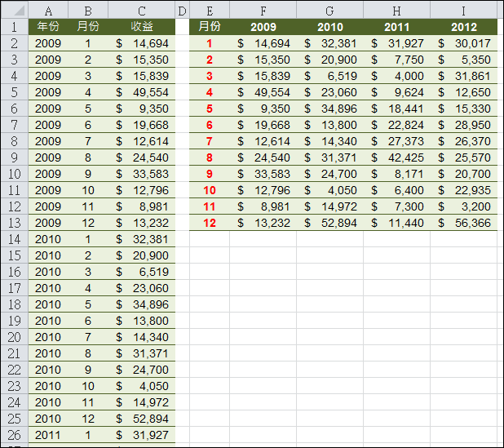This screenshot has height=448, width=504.
Task: Select cell G13 showing 52,894
Action: (x=330, y=223)
